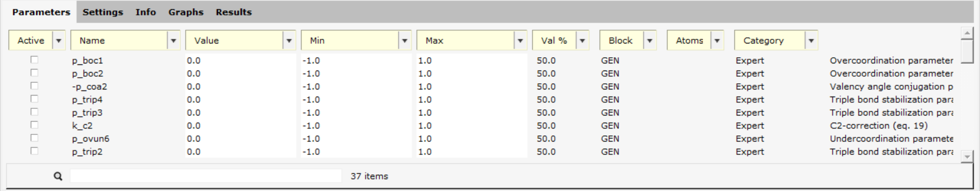
Task: Open the Name column filter dropdown arrow
Action: (x=174, y=40)
